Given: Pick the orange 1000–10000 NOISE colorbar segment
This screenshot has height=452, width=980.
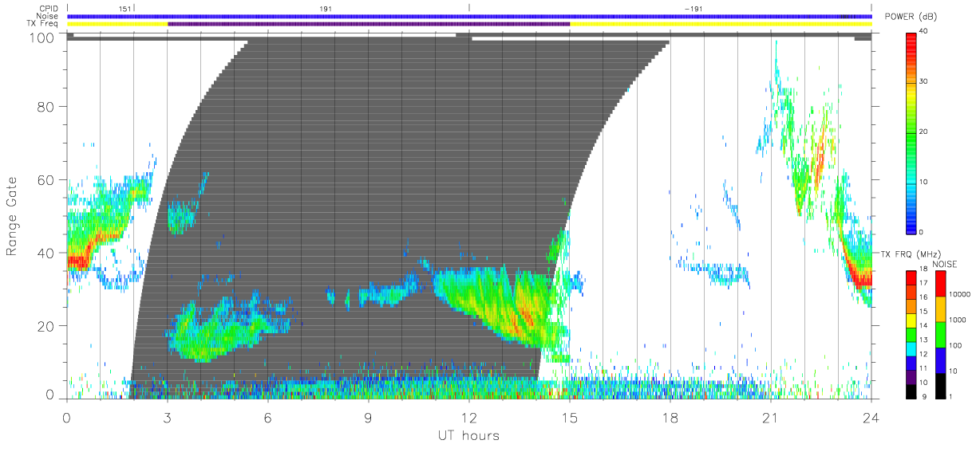Looking at the screenshot, I should [x=940, y=309].
